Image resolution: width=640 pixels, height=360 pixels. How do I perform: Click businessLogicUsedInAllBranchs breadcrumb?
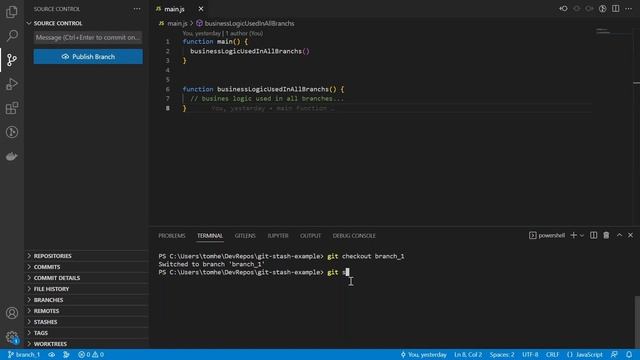(x=246, y=24)
